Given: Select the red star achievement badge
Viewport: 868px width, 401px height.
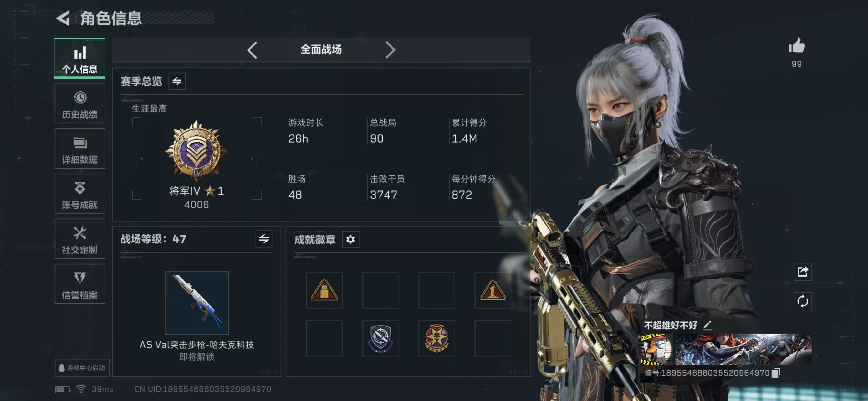Looking at the screenshot, I should pos(437,339).
